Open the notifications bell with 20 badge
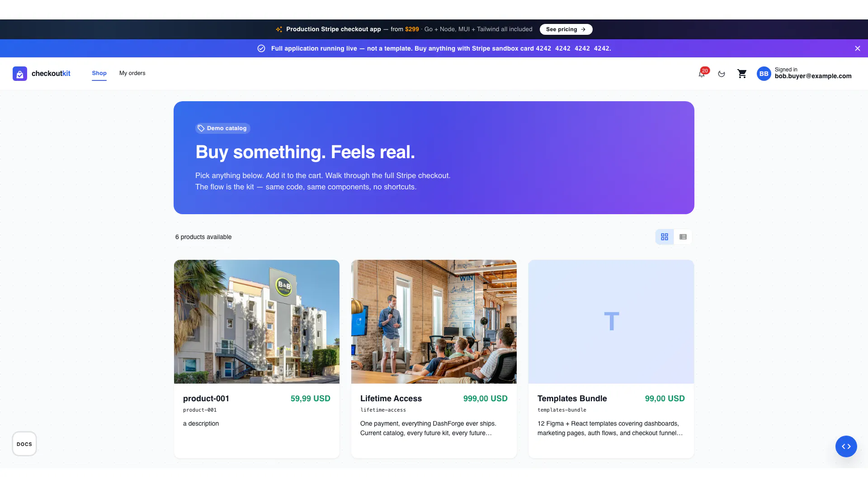 tap(702, 74)
